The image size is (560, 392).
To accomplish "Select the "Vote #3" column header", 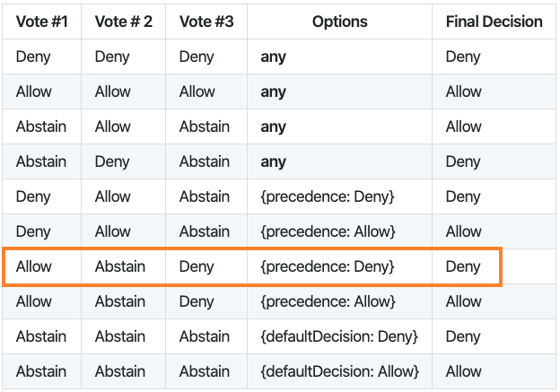I will coord(206,22).
